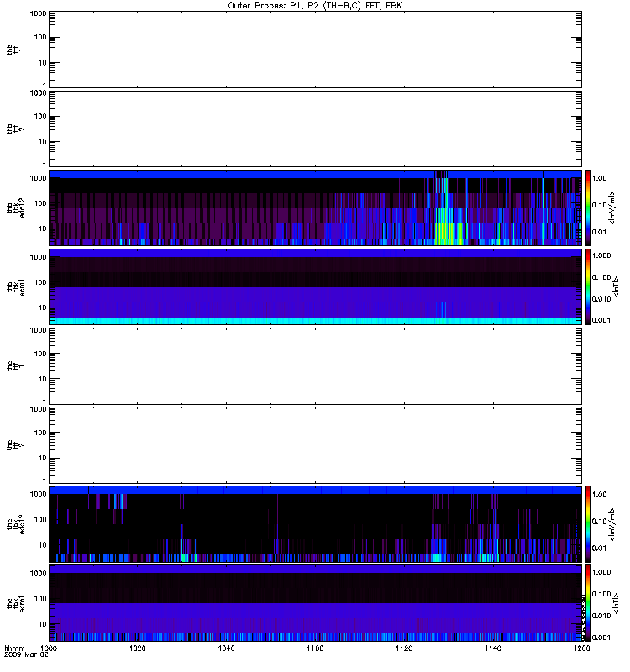630x672 pixels.
Task: Click inside the empty thc fff 1 panel
Action: click(x=315, y=366)
